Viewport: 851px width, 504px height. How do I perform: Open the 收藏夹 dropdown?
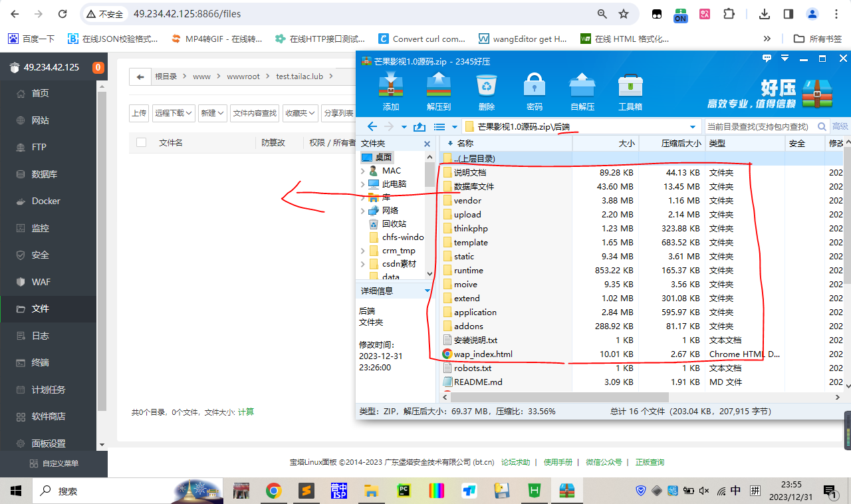pos(300,113)
